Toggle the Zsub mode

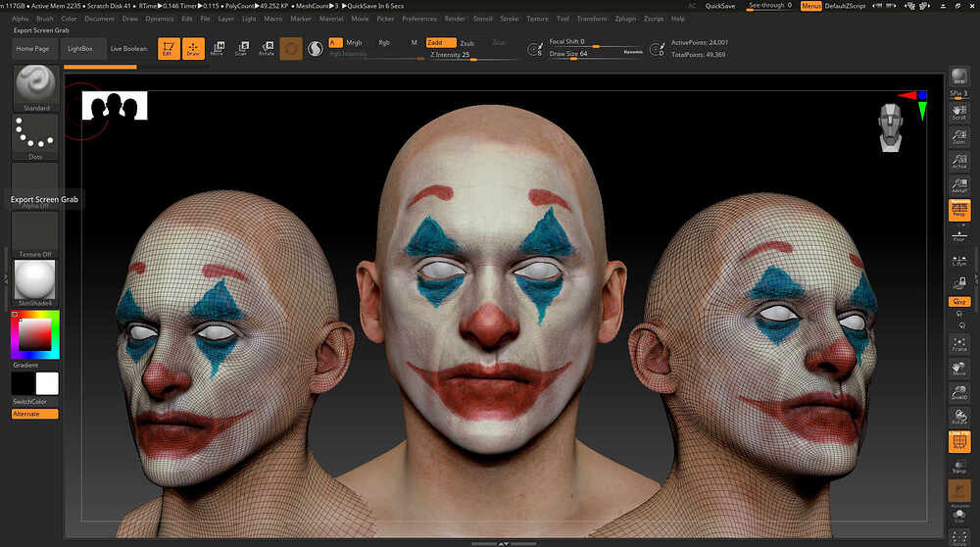466,43
